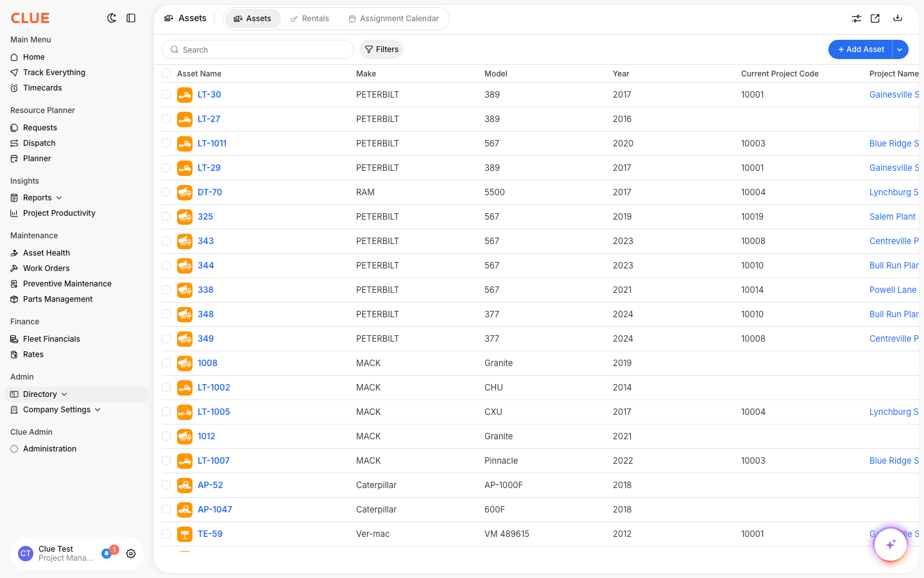The height and width of the screenshot is (578, 924).
Task: Click the open-in-new-window icon
Action: coord(875,19)
